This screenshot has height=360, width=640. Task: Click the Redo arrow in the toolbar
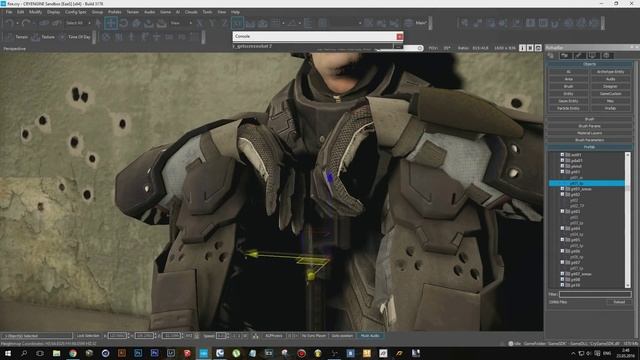tap(26, 23)
